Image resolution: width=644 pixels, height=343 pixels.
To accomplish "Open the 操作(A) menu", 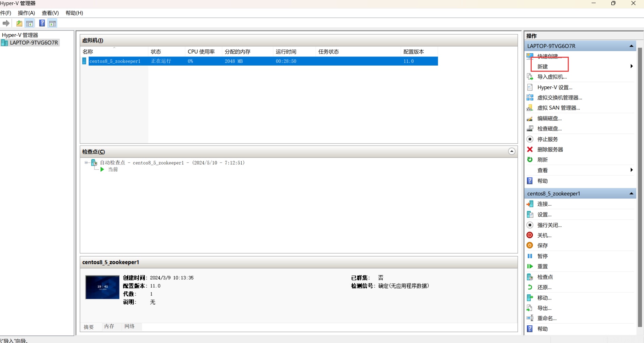I will coord(27,13).
